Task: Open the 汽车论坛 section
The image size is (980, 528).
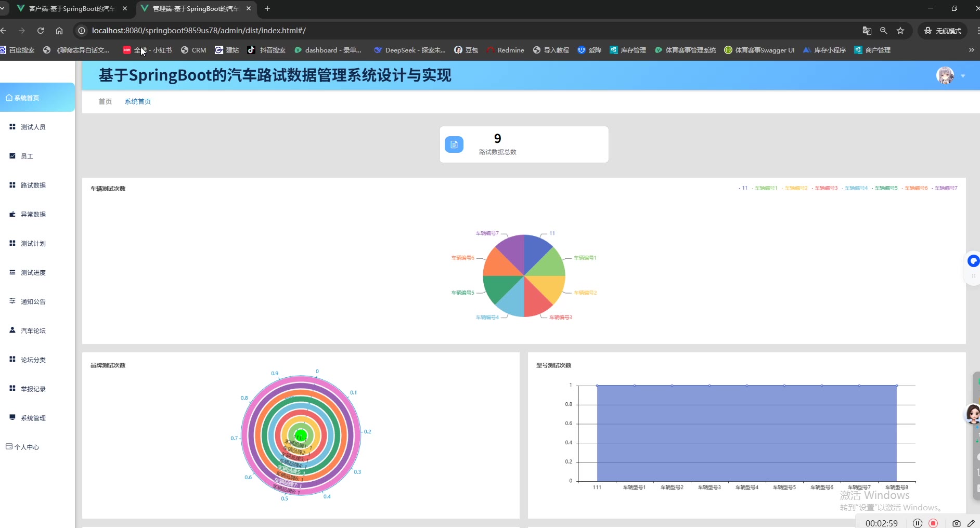Action: coord(33,331)
